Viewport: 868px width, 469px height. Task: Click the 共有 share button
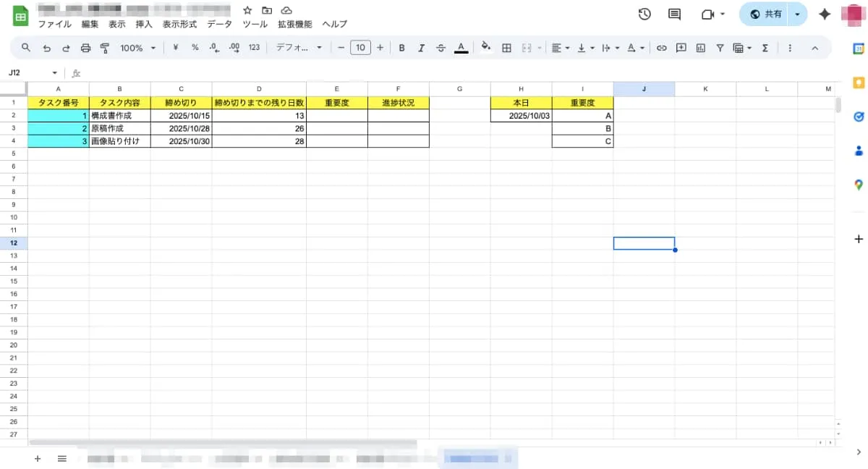coord(769,14)
